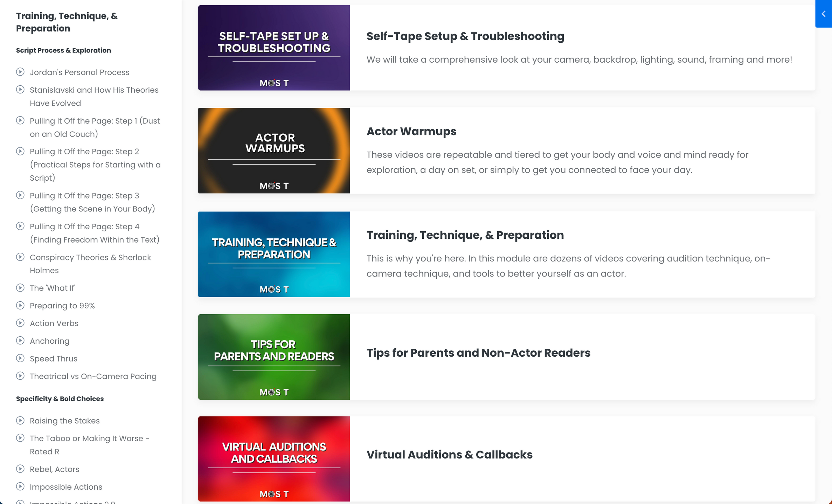832x504 pixels.
Task: Open Tips for Parents and Non-Actor Readers title
Action: coord(478,353)
